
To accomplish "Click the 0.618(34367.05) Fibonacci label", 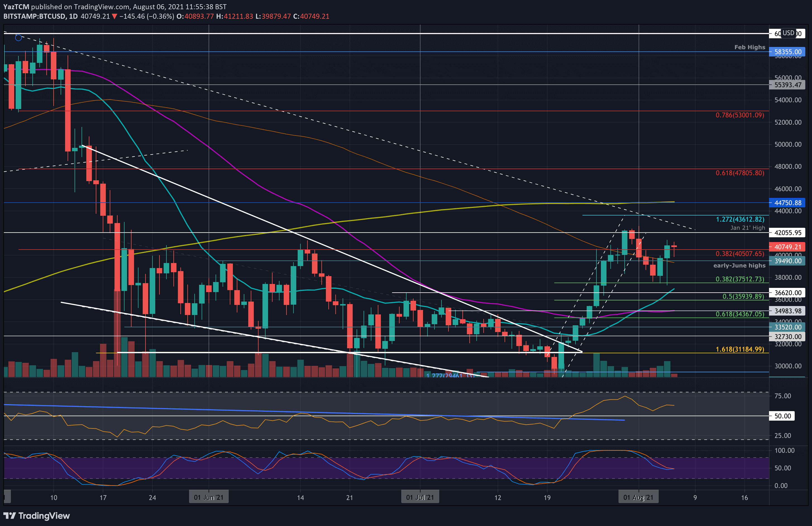I will pos(740,314).
